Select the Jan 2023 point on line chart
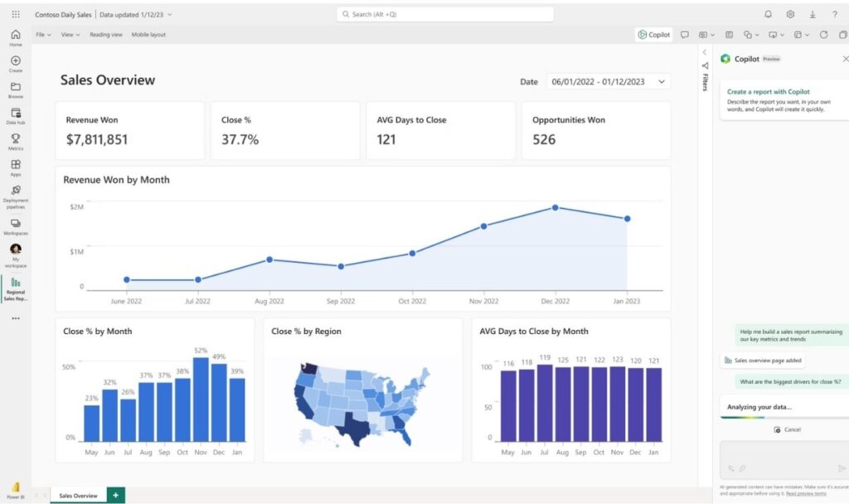This screenshot has width=849, height=504. pos(627,219)
